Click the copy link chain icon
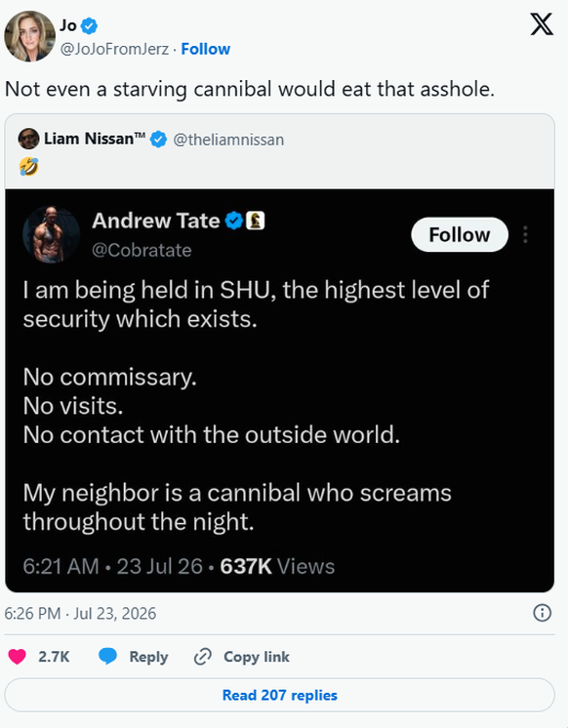568x728 pixels. (x=202, y=657)
